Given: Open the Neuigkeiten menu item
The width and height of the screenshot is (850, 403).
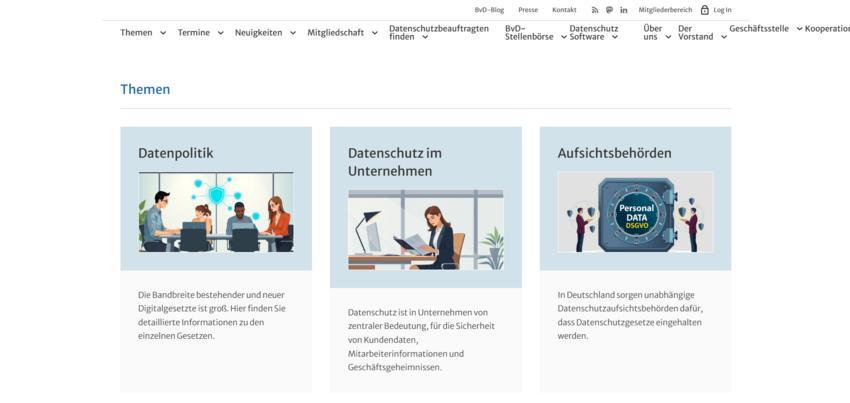Looking at the screenshot, I should click(x=259, y=33).
